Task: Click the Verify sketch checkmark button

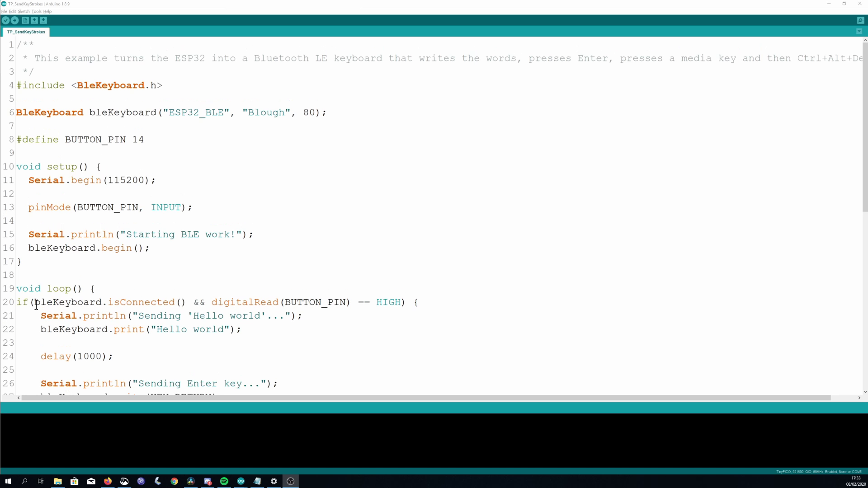Action: (5, 20)
